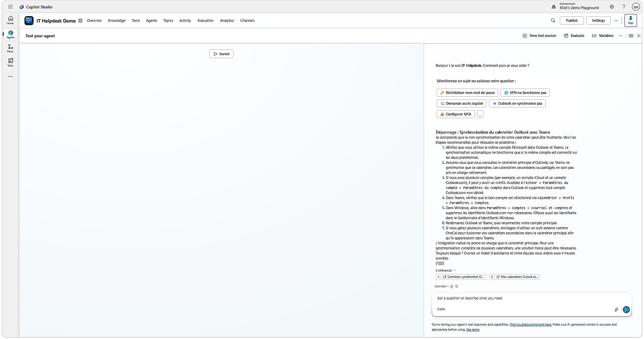Open the See terms link
644x339 pixels.
click(x=473, y=330)
